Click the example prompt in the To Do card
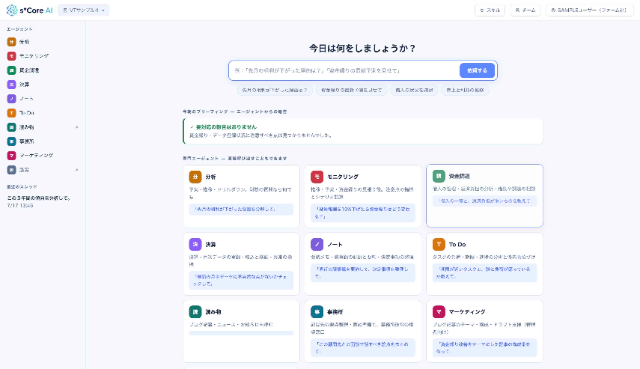Image resolution: width=640 pixels, height=369 pixels. pos(484,273)
